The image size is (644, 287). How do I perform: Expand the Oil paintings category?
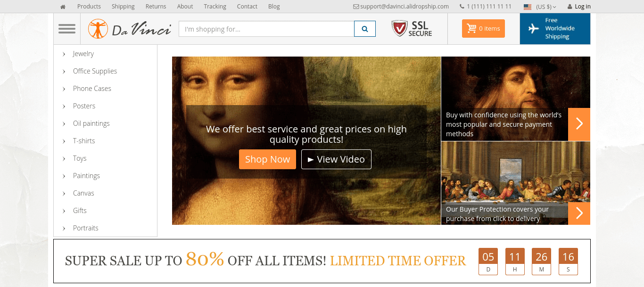click(91, 123)
